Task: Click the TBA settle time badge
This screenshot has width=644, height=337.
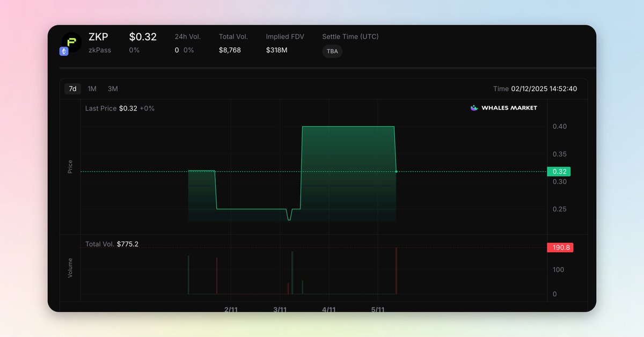Action: tap(332, 52)
